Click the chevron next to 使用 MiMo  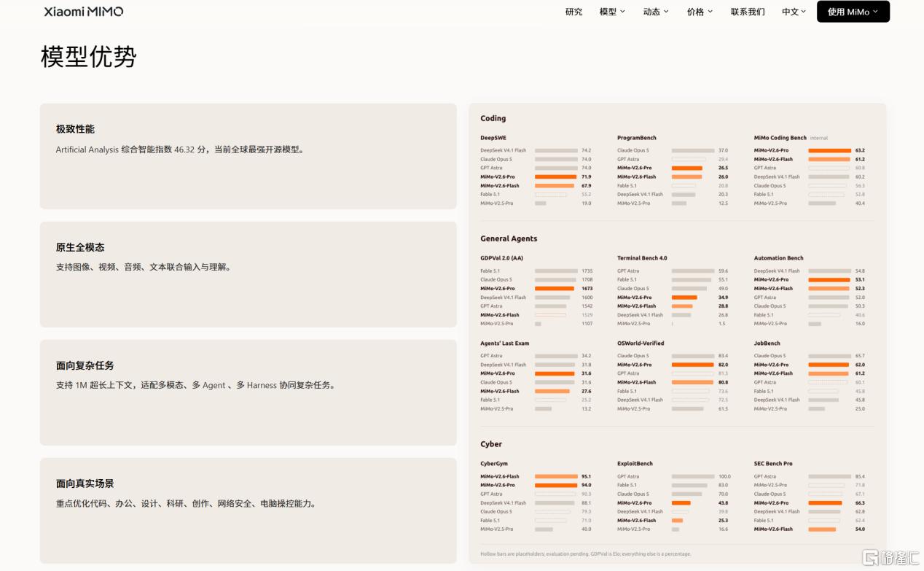(875, 12)
